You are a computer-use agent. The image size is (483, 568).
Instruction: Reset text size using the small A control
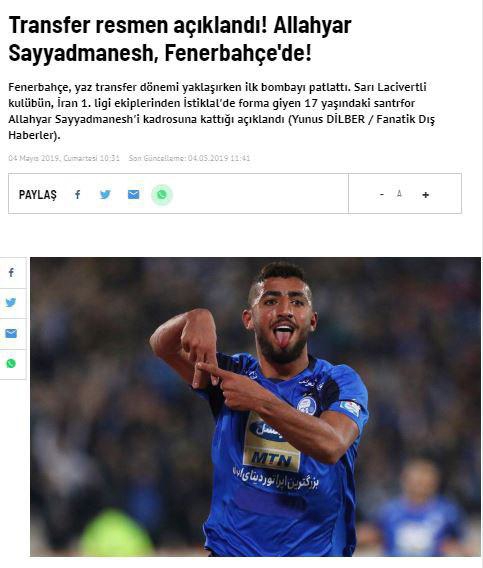399,194
